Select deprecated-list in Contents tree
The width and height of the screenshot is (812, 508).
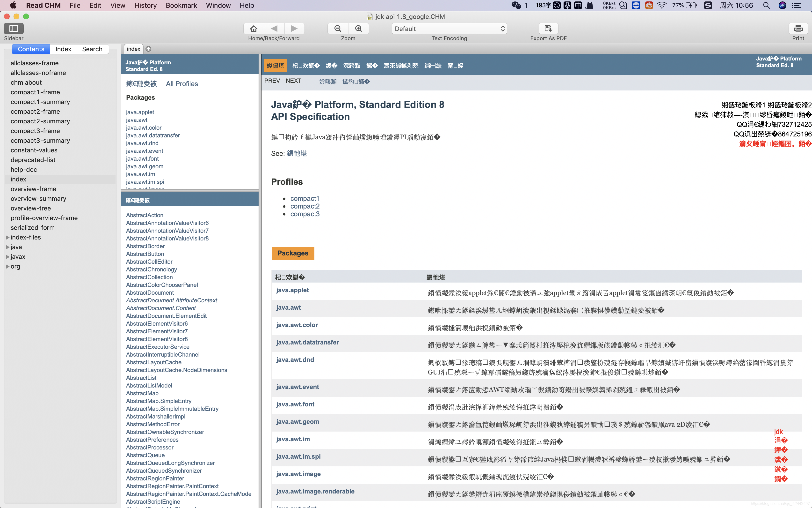[x=33, y=160]
